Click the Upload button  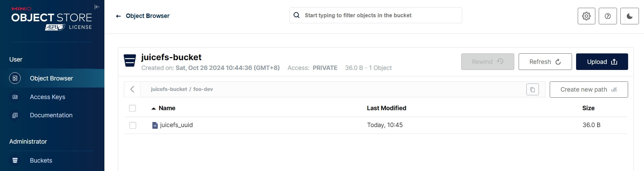(601, 62)
